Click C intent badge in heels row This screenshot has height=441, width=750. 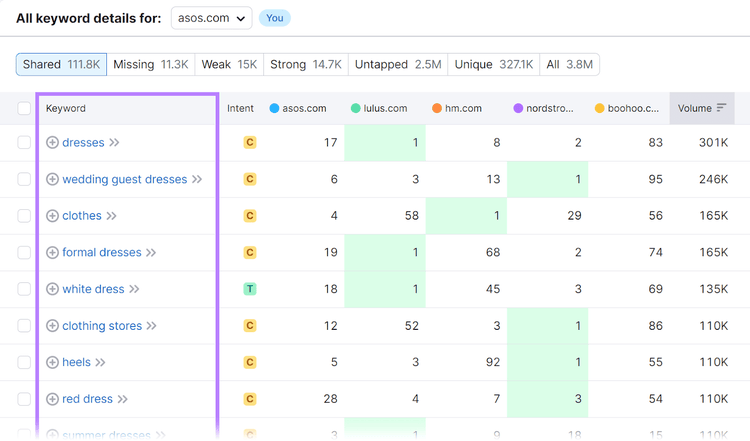[250, 362]
